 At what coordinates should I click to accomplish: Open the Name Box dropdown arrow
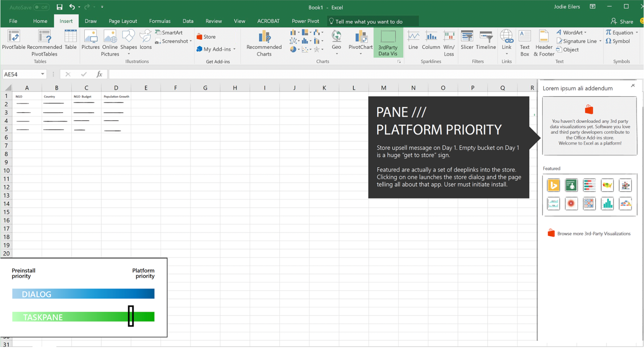pyautogui.click(x=43, y=74)
